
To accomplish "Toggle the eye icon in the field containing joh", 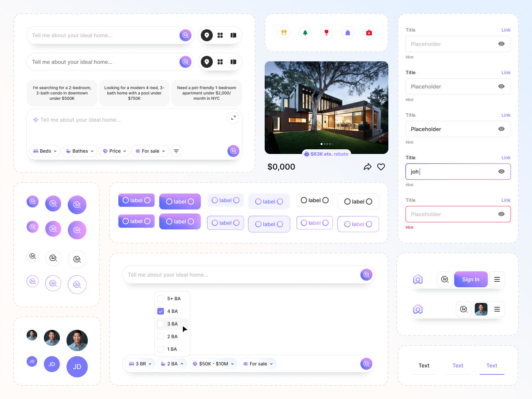I will 501,172.
